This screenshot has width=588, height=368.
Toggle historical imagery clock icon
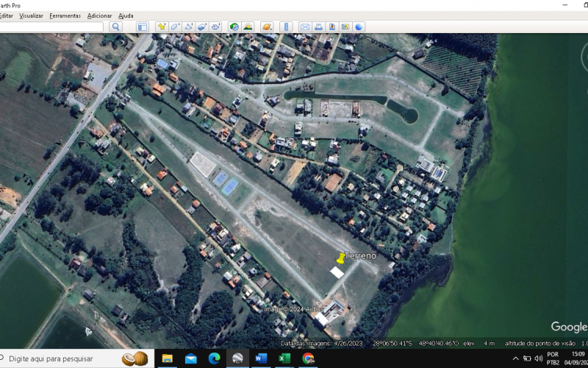[x=234, y=27]
